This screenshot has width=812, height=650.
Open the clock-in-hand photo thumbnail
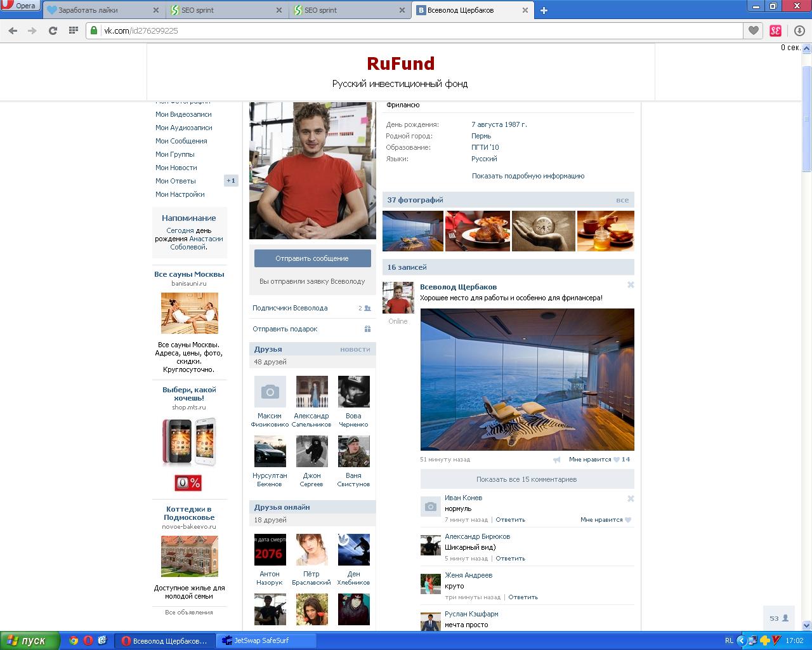coord(544,231)
